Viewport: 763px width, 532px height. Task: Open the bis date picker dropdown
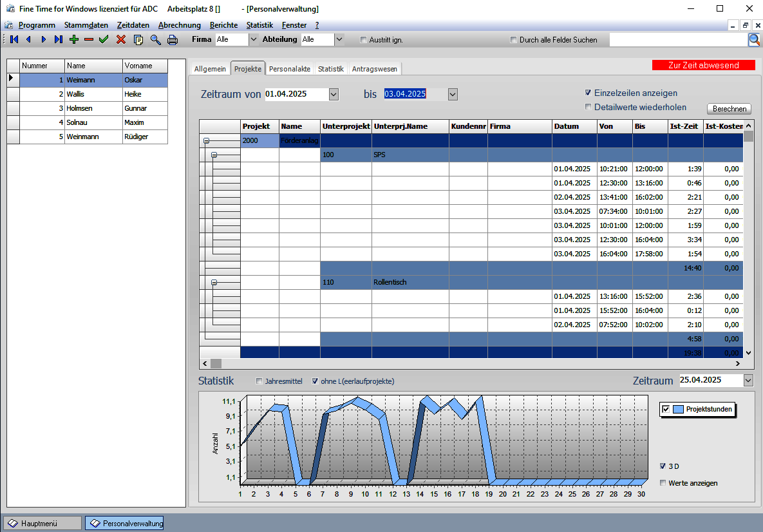pyautogui.click(x=453, y=95)
